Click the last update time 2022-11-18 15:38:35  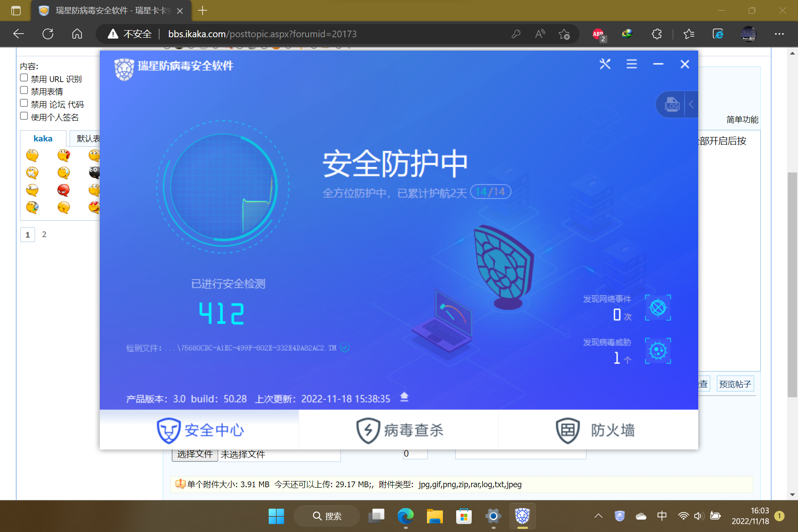pos(346,399)
